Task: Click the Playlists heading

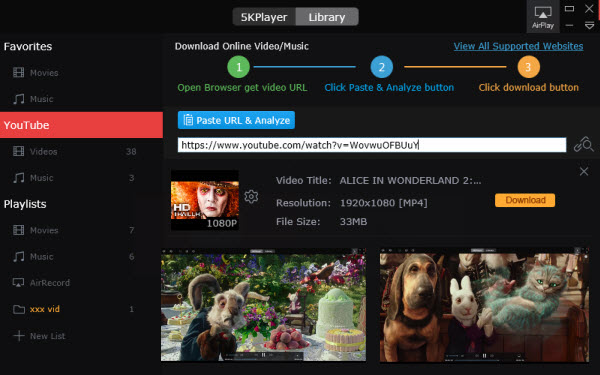Action: (x=25, y=204)
